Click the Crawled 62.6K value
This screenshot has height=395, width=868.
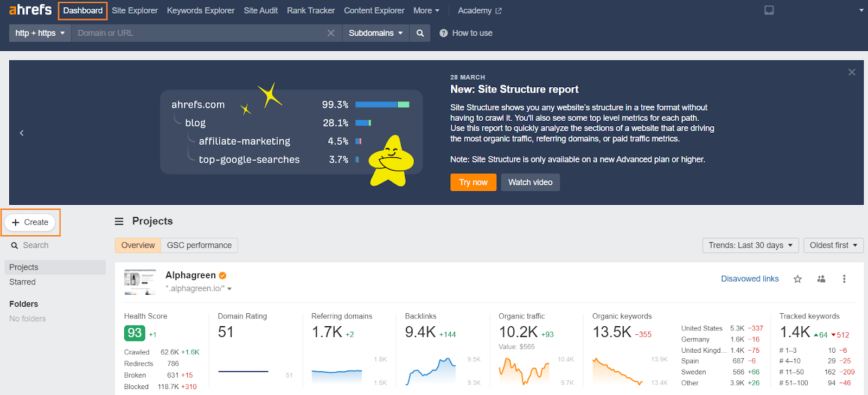coord(170,352)
